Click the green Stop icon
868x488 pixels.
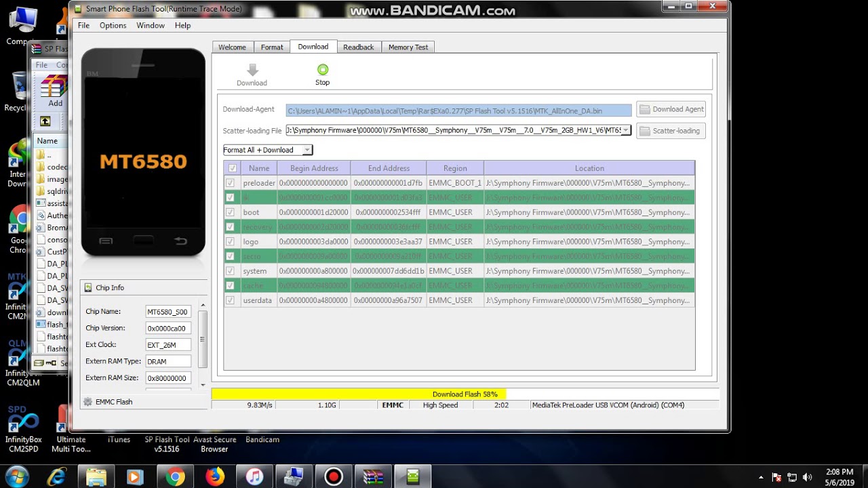pos(323,69)
